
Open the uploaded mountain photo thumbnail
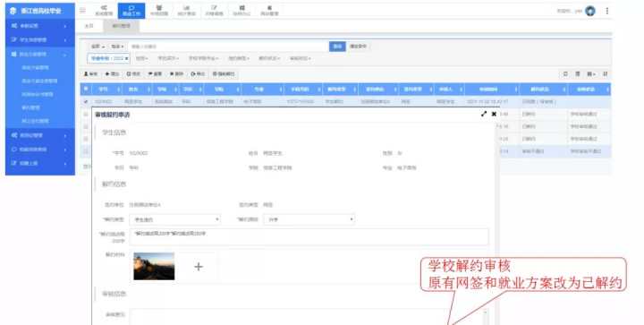click(154, 266)
